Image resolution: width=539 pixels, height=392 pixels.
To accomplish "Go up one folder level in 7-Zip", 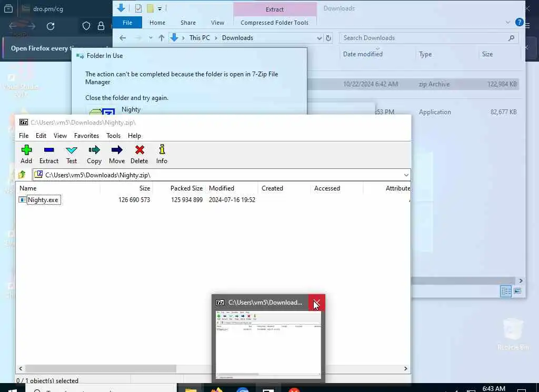I will (22, 175).
